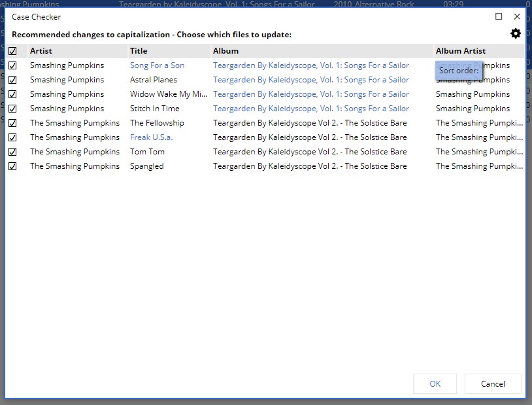Viewport: 532px width, 405px height.
Task: Sort by the Album column header
Action: (x=322, y=51)
